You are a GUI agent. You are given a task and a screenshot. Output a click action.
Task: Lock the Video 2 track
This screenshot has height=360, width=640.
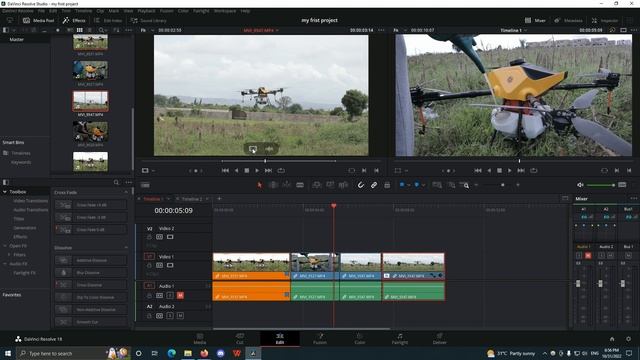pos(149,237)
